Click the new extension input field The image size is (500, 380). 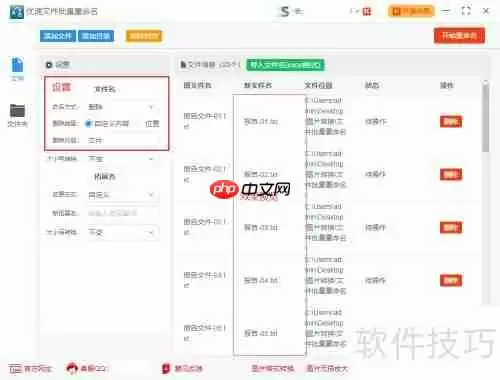point(122,213)
